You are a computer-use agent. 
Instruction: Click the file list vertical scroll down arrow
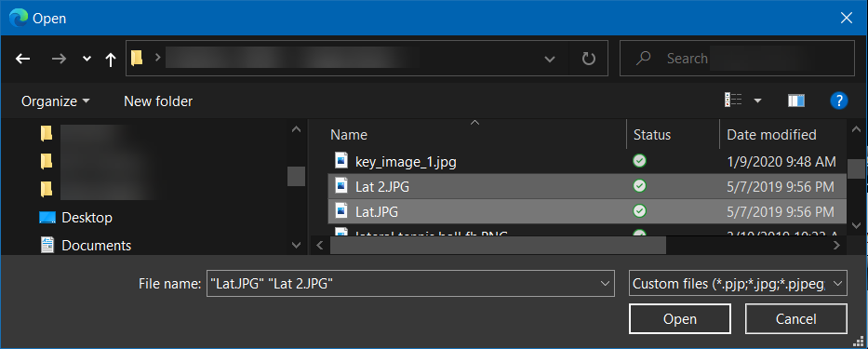[856, 225]
